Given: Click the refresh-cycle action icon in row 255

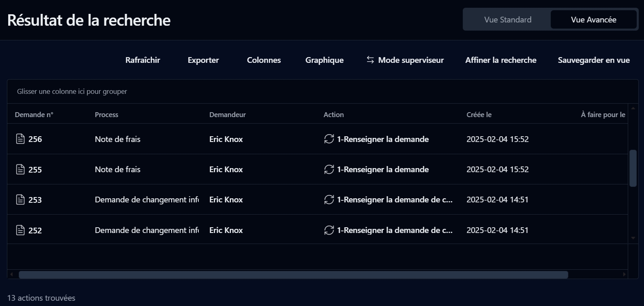Looking at the screenshot, I should [329, 169].
